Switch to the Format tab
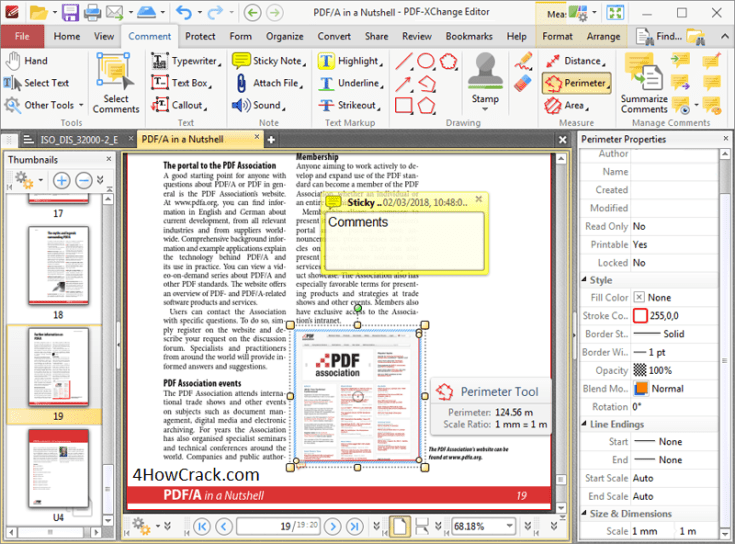This screenshot has width=735, height=544. coord(557,37)
